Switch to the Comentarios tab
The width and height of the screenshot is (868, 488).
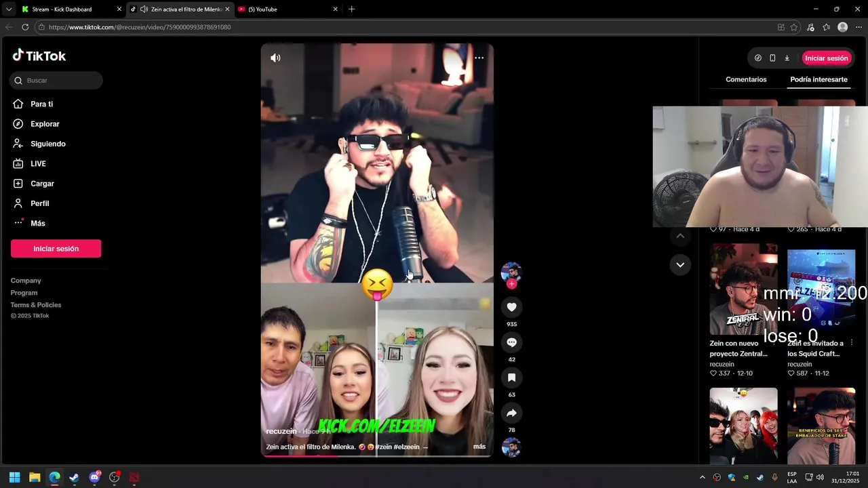[x=746, y=79]
